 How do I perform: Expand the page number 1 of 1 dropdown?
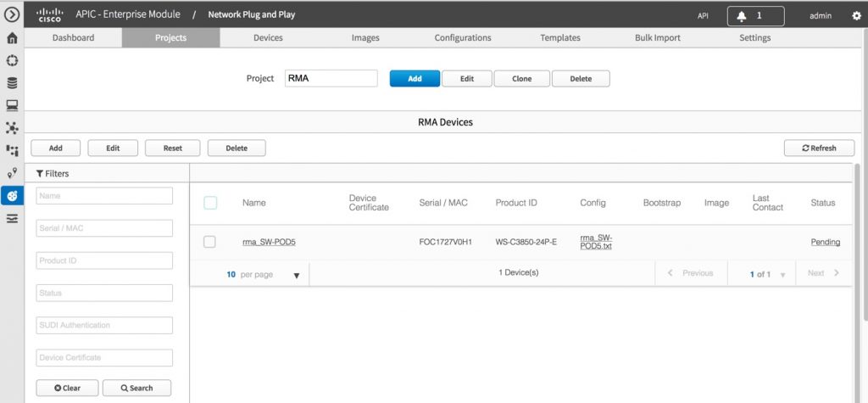(x=782, y=275)
